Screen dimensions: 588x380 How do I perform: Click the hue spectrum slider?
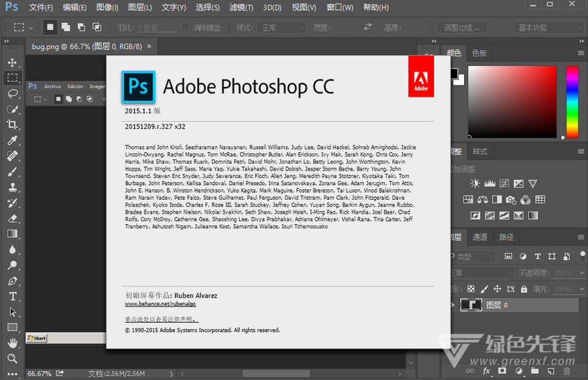click(x=572, y=102)
